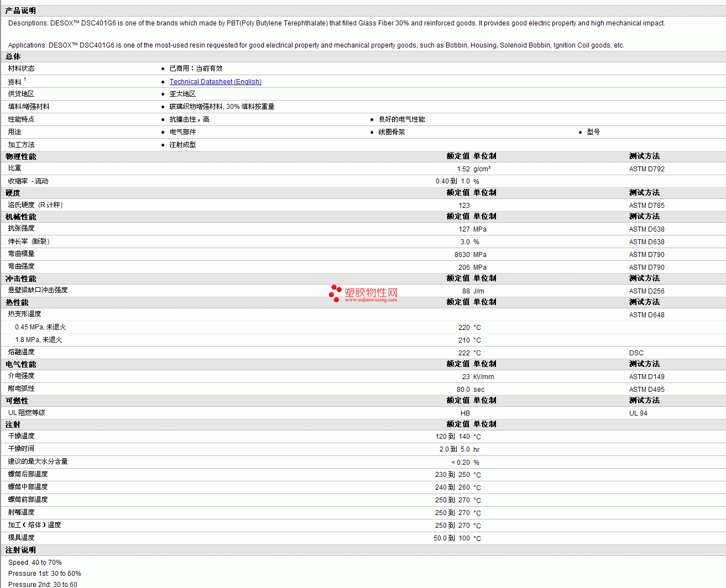Click the ASTM D256 test method

pyautogui.click(x=647, y=291)
